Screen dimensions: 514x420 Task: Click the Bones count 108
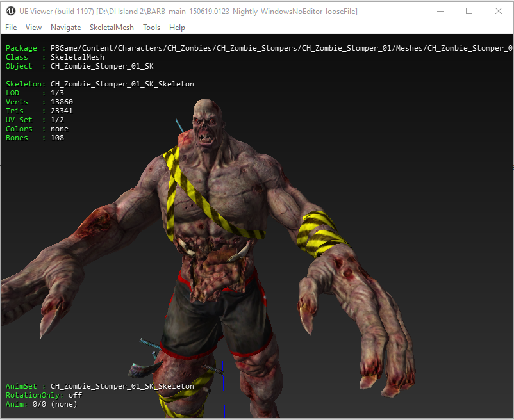click(x=57, y=138)
